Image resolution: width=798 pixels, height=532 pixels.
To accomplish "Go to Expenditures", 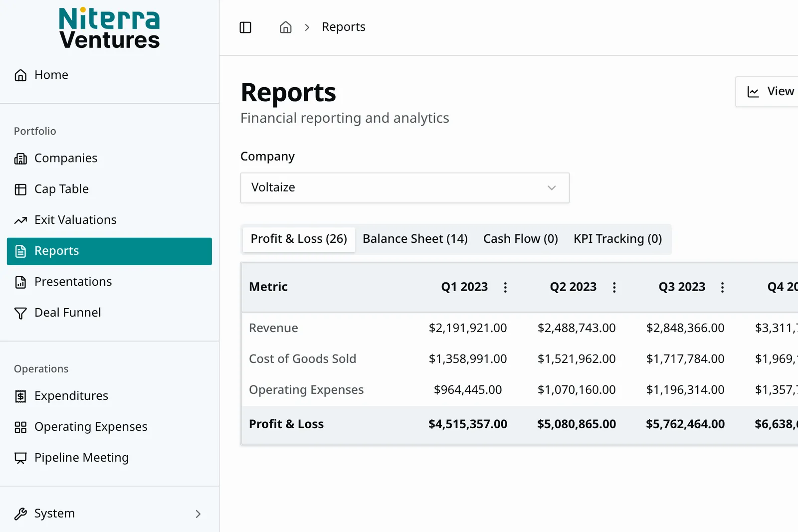I will pos(109,396).
